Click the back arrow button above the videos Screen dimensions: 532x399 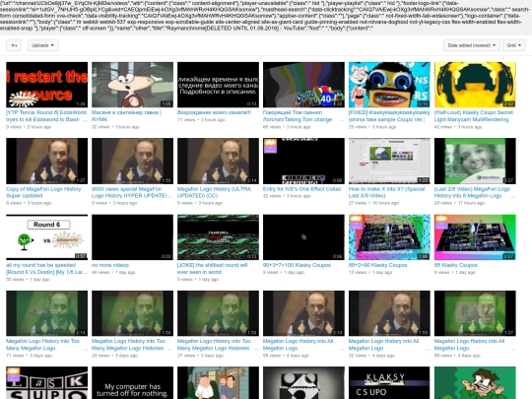(14, 45)
